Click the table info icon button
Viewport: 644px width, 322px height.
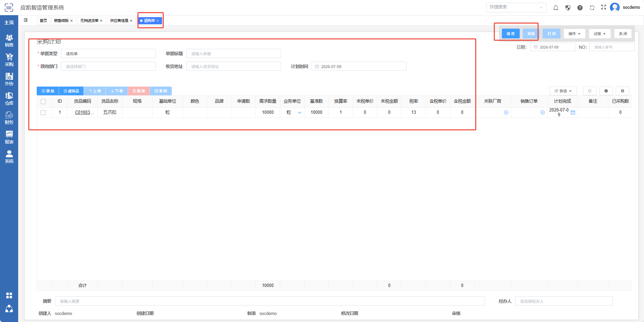pos(606,91)
